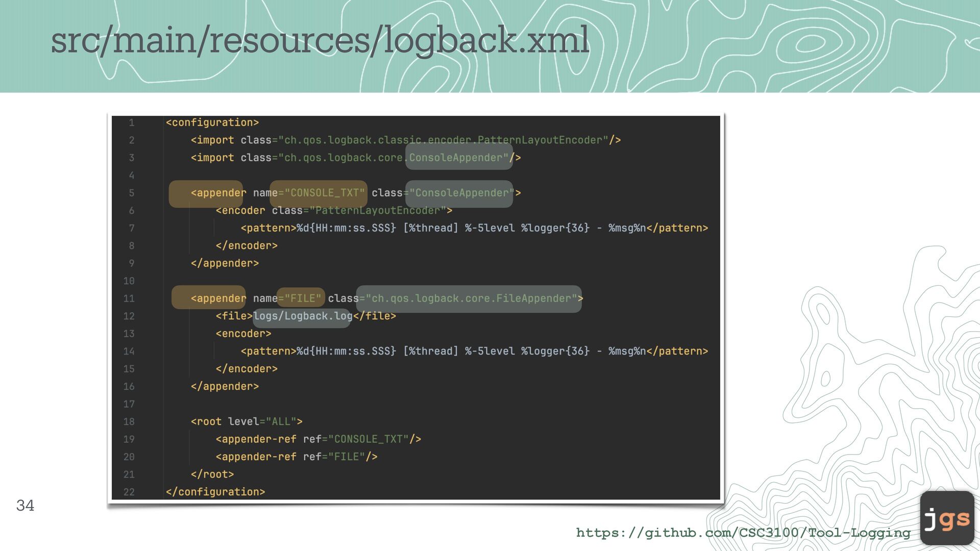Screen dimensions: 980x551
Task: Click the opening configuration tag
Action: (212, 122)
